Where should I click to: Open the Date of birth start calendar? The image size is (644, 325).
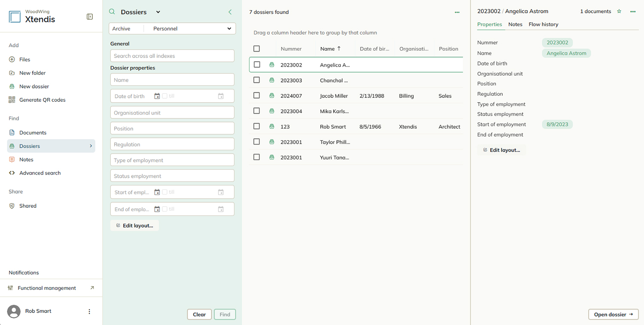[157, 96]
